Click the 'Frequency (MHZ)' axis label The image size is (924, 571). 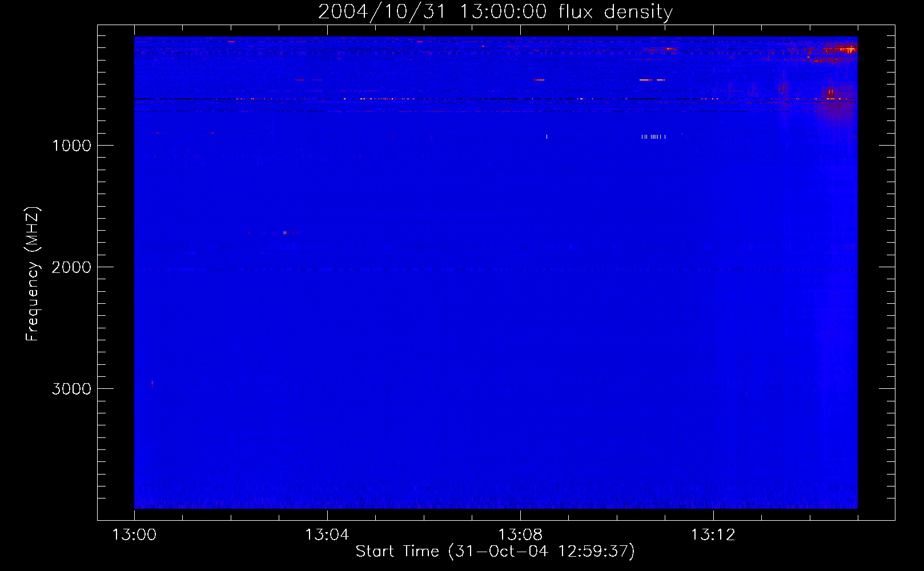[33, 274]
